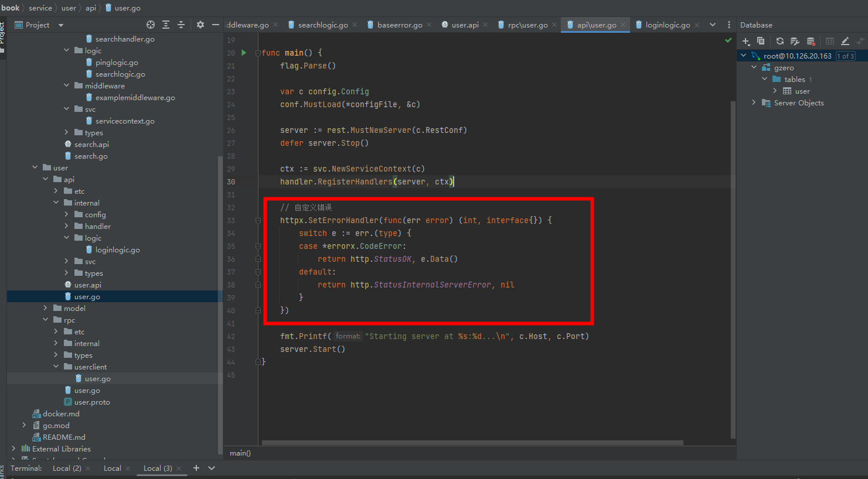Select the user table in Database tree

click(x=802, y=91)
